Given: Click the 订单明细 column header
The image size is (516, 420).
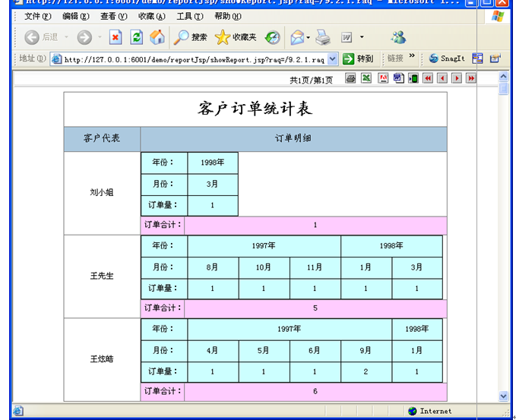Looking at the screenshot, I should (293, 138).
